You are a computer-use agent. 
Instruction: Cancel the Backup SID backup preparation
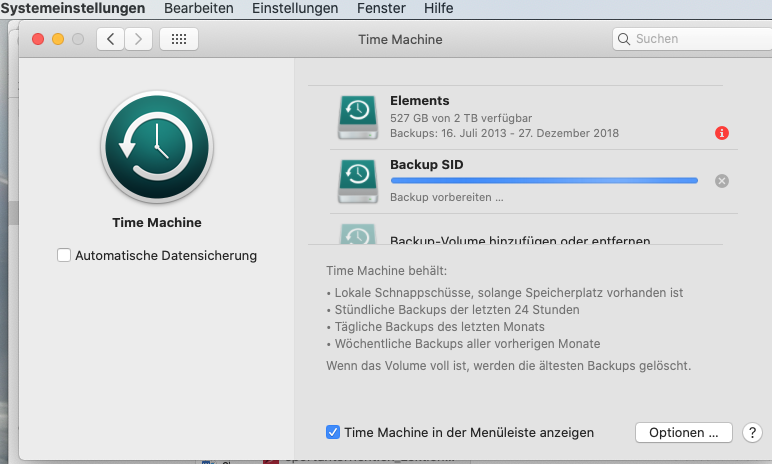[x=722, y=181]
